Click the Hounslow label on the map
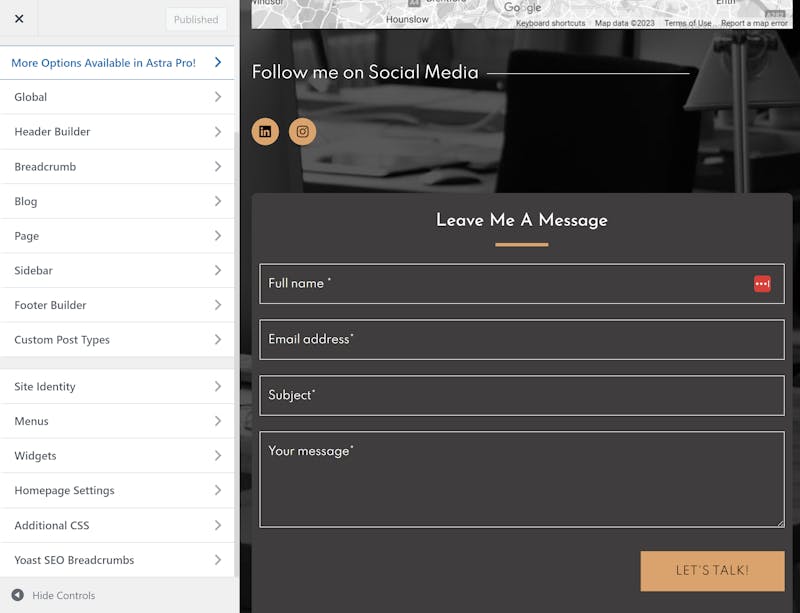The width and height of the screenshot is (800, 613). tap(407, 19)
